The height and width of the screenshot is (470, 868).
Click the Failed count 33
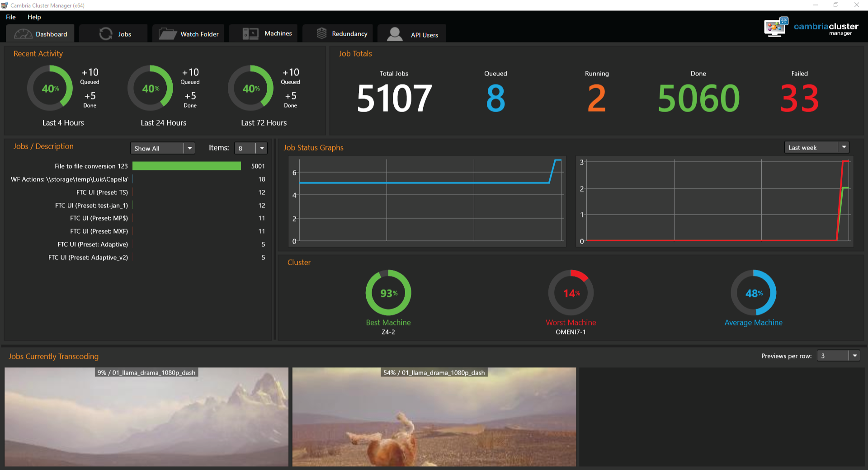799,98
